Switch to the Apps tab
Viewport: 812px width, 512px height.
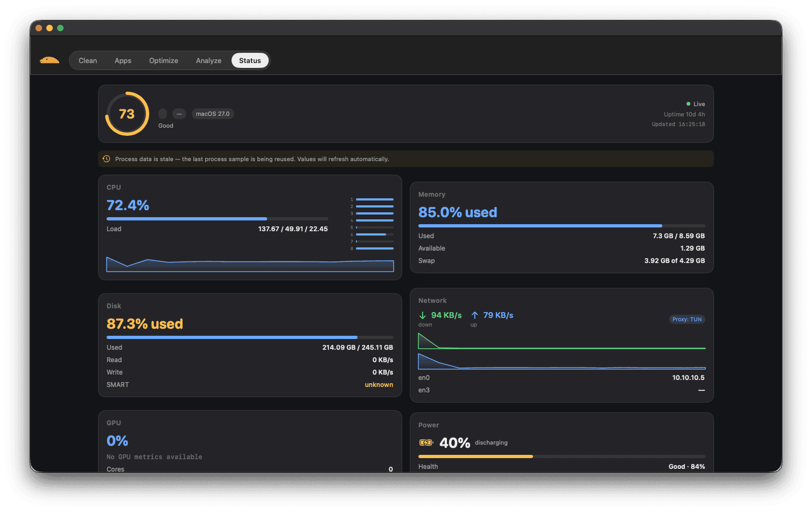tap(123, 60)
